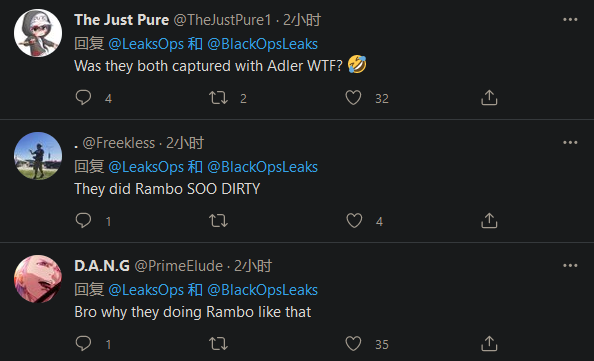594x361 pixels.
Task: Retweet 'Bro why they doing Rambo' tweet
Action: click(219, 344)
